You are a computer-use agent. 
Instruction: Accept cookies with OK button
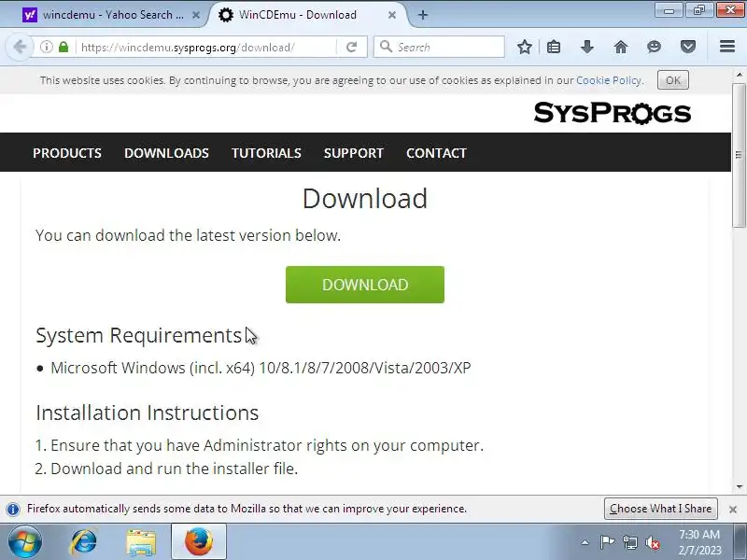click(x=672, y=80)
